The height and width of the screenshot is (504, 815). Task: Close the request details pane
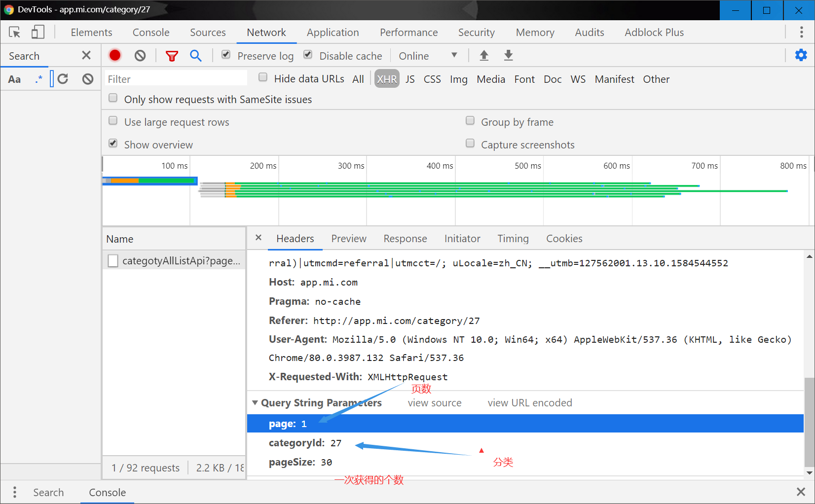259,238
